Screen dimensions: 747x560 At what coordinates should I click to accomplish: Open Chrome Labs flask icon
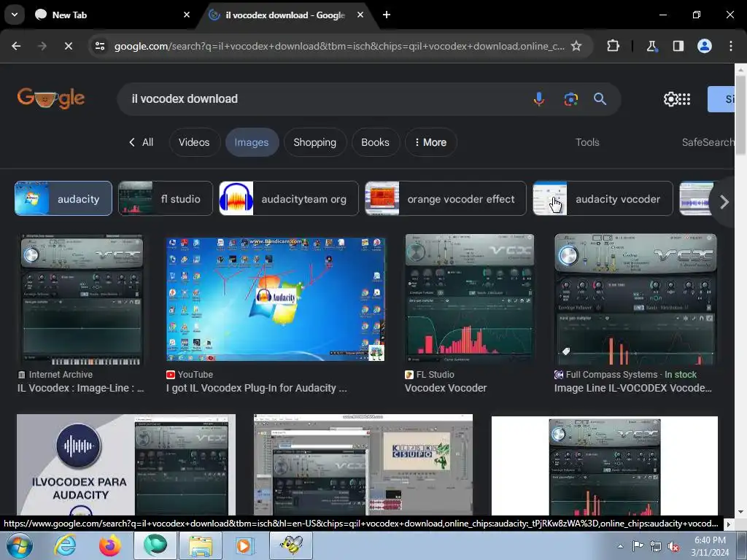pos(651,46)
